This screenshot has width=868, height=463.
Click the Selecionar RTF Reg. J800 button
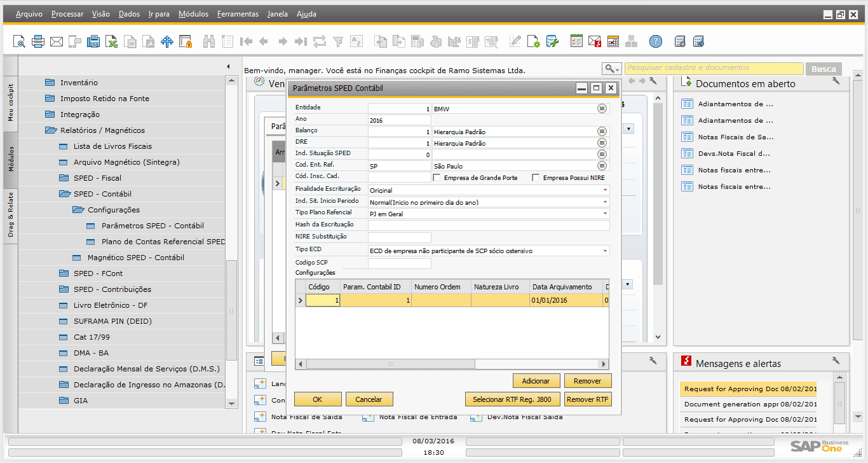point(512,399)
